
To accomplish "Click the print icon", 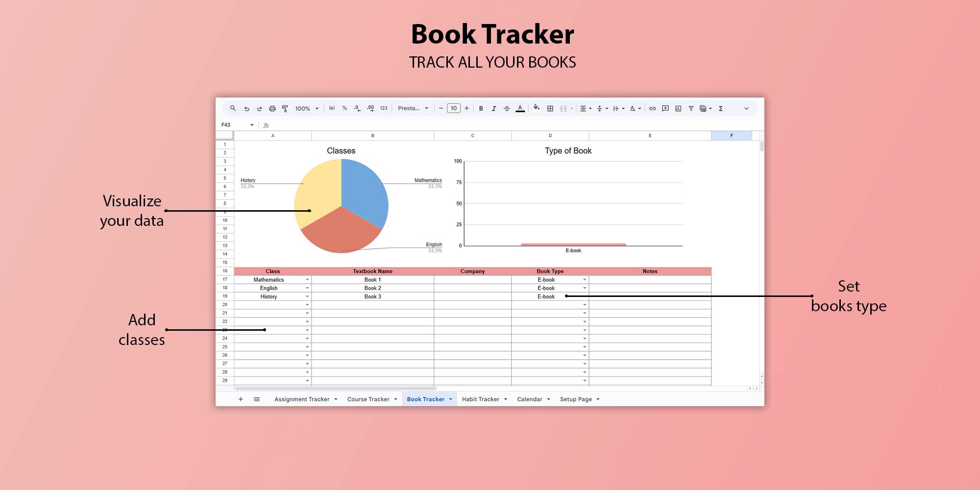I will click(272, 109).
